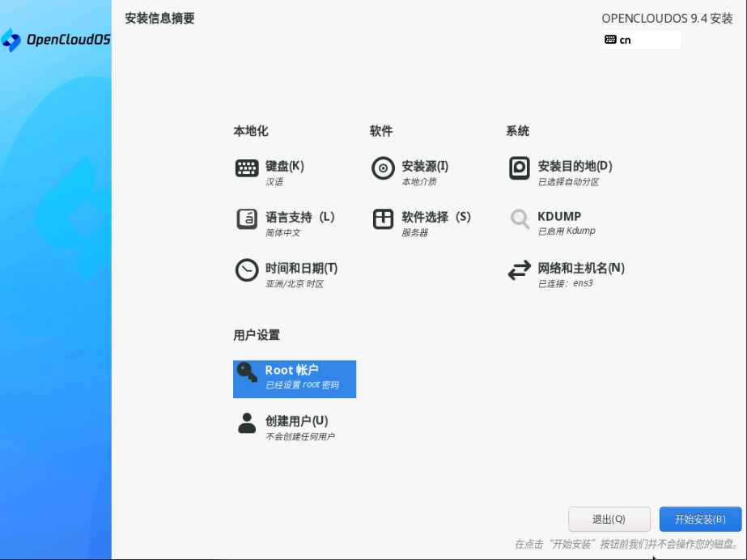The image size is (747, 560).
Task: Click the network arrows icon
Action: pyautogui.click(x=520, y=270)
